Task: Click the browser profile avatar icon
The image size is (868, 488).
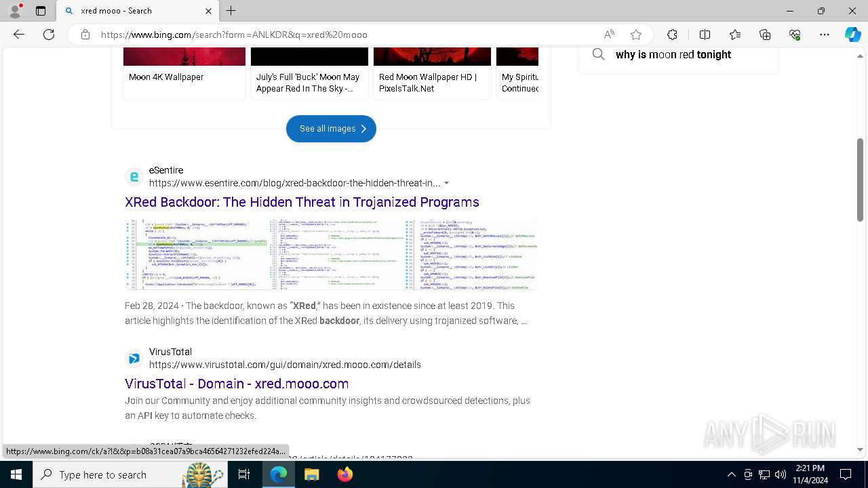Action: pyautogui.click(x=15, y=11)
